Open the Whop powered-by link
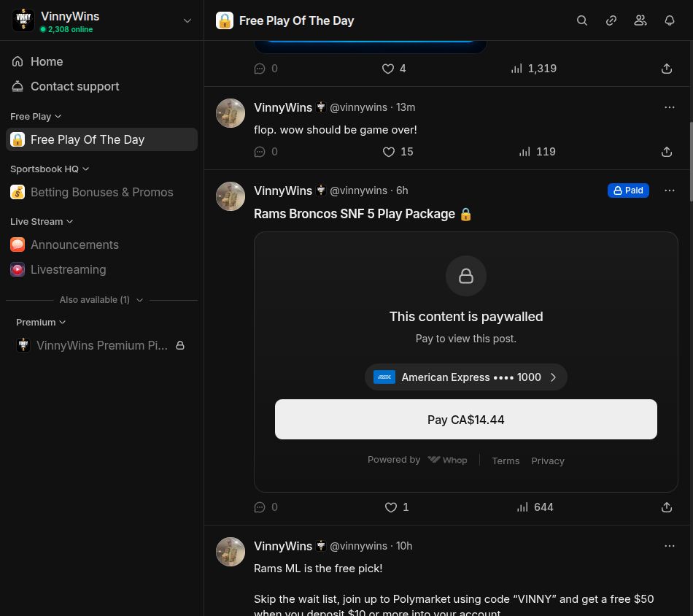 [x=447, y=460]
